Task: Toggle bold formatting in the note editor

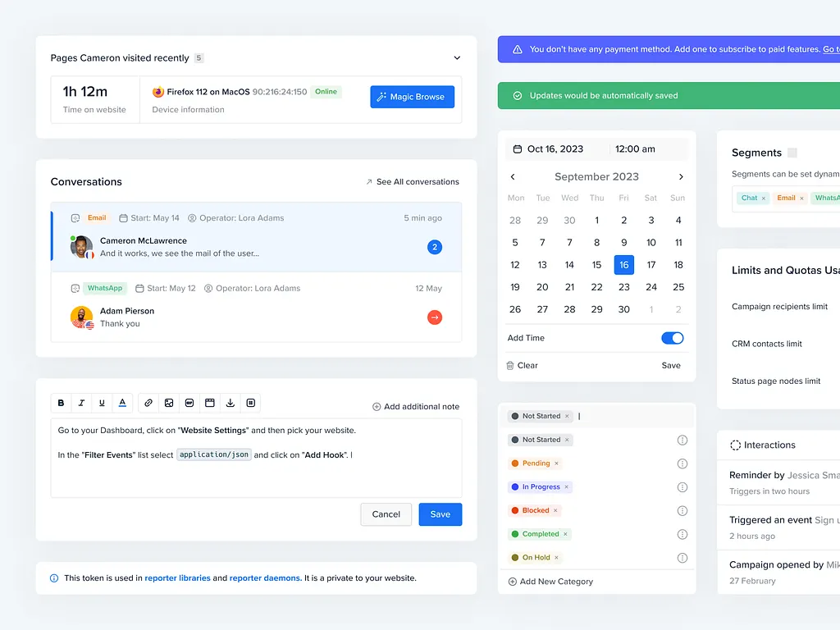Action: pos(61,403)
